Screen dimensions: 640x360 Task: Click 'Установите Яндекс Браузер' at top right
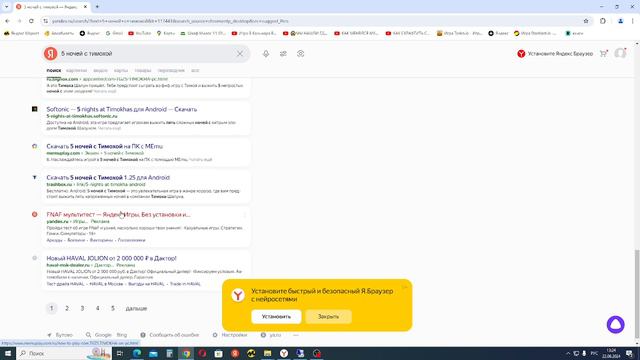(x=555, y=53)
